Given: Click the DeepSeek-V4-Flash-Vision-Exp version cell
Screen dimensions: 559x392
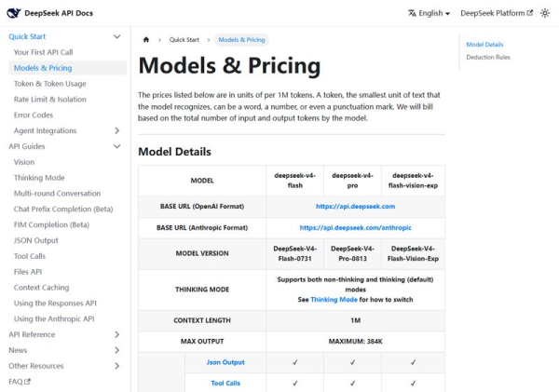Looking at the screenshot, I should 413,254.
